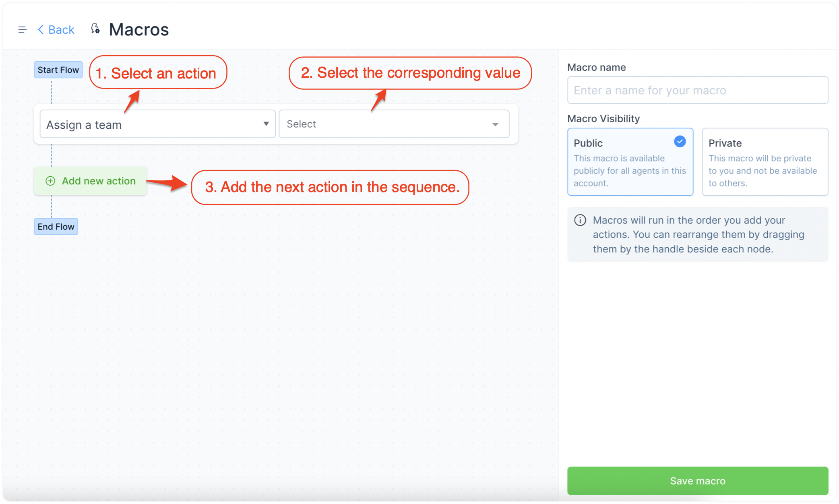Click the caret on Assign a team dropdown
839x504 pixels.
(x=266, y=124)
